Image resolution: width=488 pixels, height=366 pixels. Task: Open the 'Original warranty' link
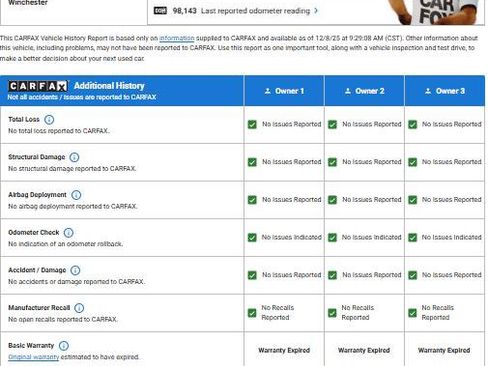[x=33, y=357]
